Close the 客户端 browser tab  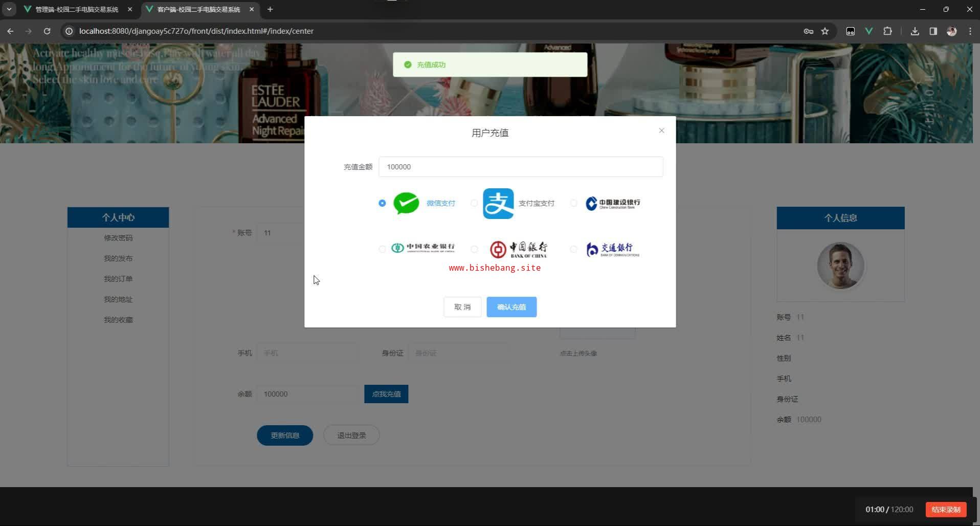pos(252,9)
